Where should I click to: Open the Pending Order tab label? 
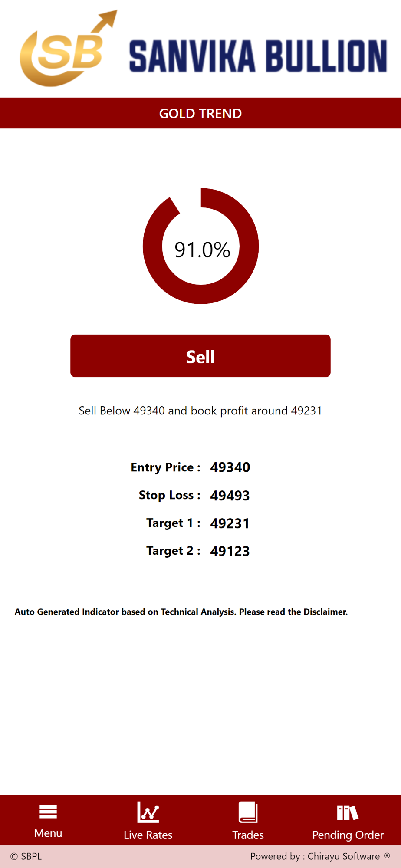tap(348, 835)
